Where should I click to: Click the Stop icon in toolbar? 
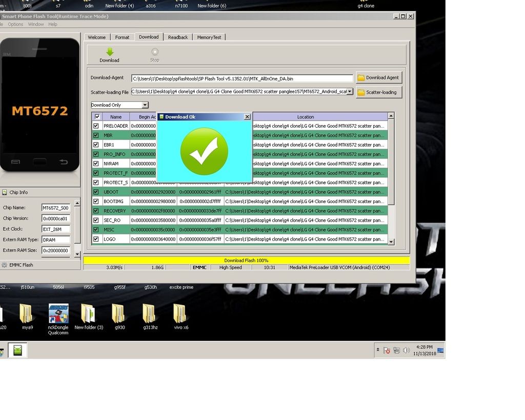[x=155, y=52]
